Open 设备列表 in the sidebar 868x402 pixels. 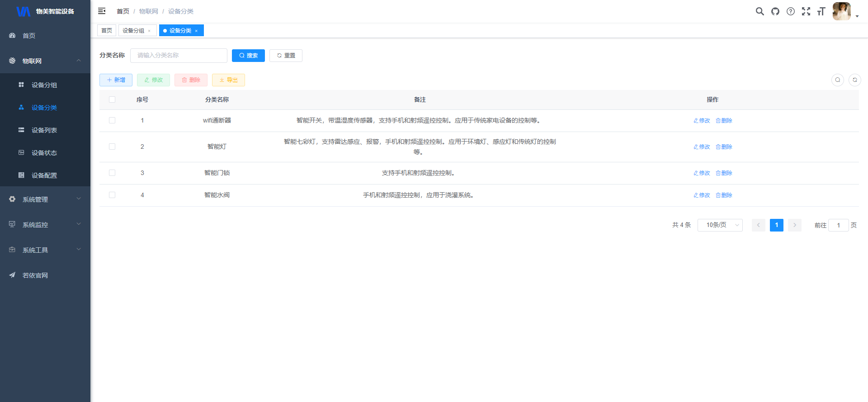coord(44,130)
